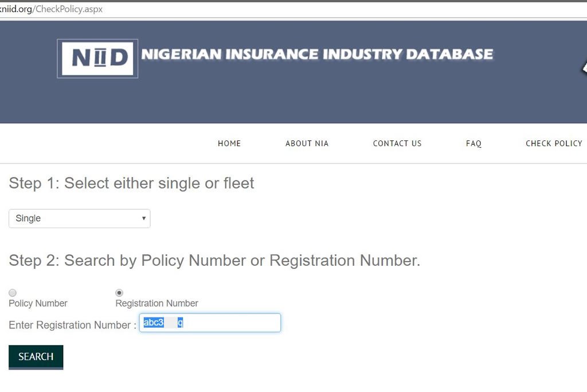Image resolution: width=587 pixels, height=392 pixels.
Task: Expand the Single/Fleet dropdown
Action: 79,218
